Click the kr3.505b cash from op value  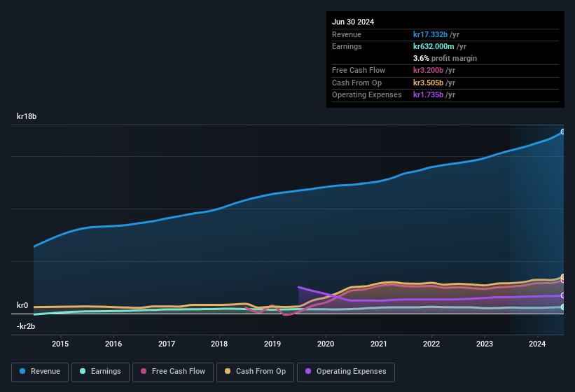pyautogui.click(x=428, y=83)
